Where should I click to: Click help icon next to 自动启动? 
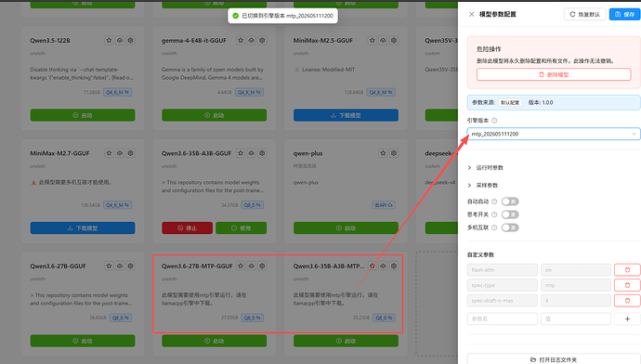point(494,201)
